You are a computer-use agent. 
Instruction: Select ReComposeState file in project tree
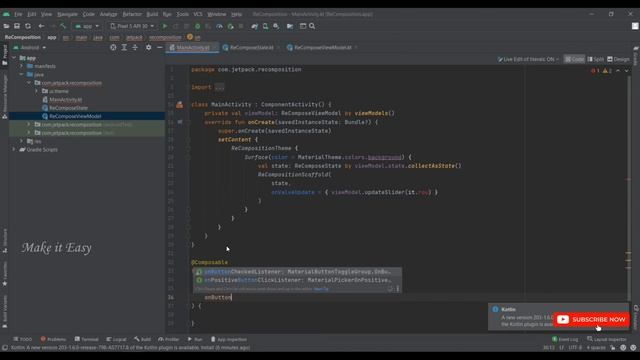point(65,108)
